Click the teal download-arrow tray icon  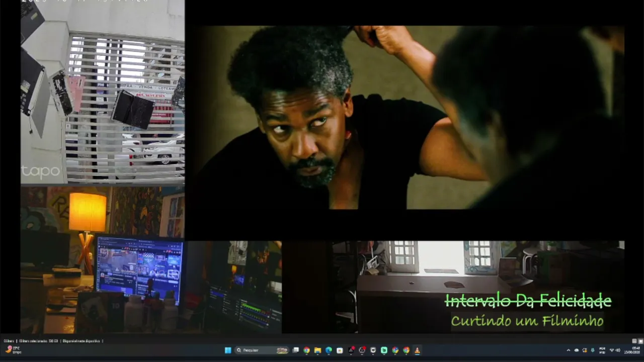coord(593,350)
